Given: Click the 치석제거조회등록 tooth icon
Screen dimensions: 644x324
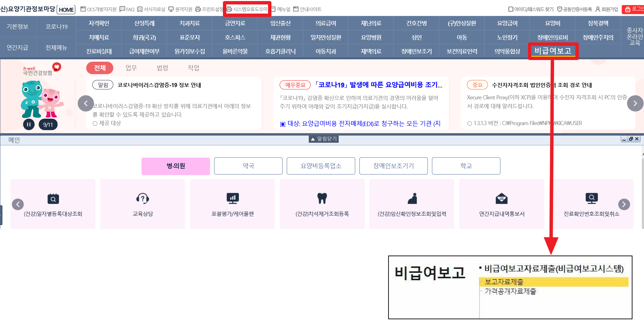Looking at the screenshot, I should pyautogui.click(x=322, y=199).
